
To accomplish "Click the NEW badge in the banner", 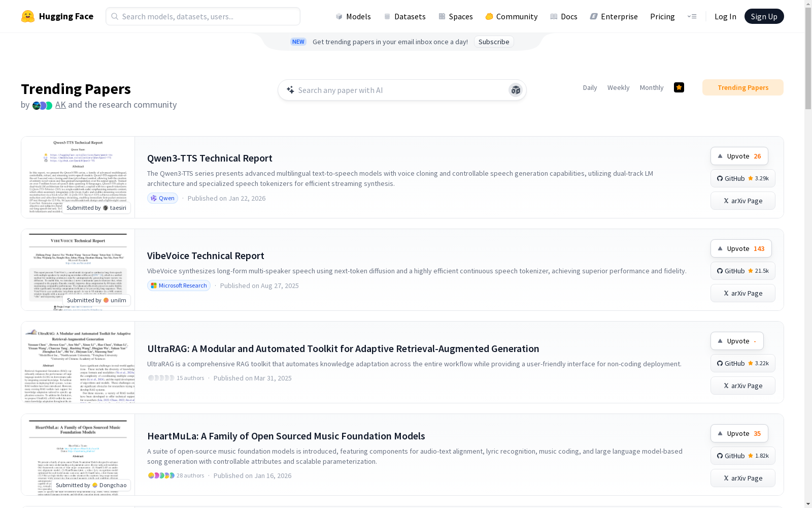I will (x=298, y=42).
